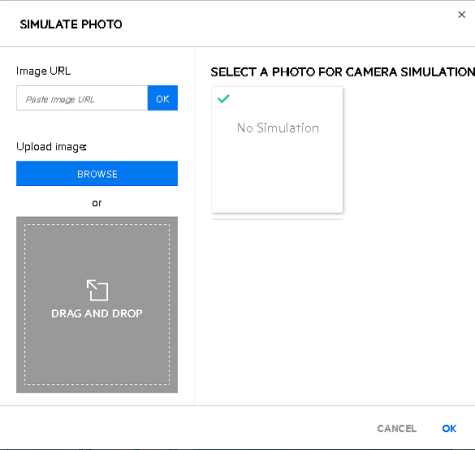Confirm URL with the blue OK button
Screen dimensions: 475x450
pyautogui.click(x=163, y=98)
